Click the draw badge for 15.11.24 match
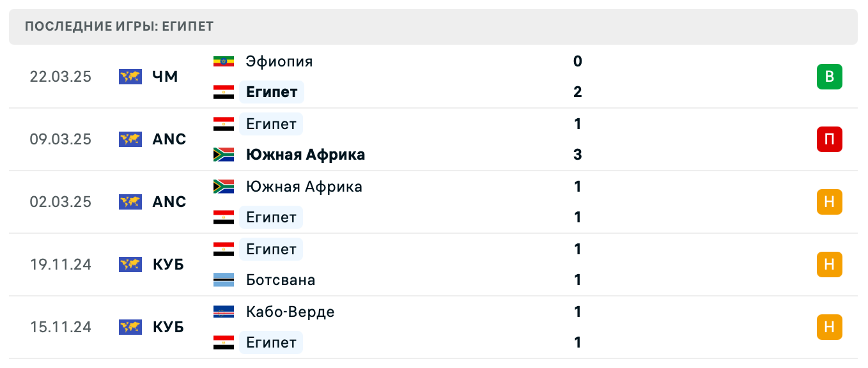The image size is (868, 368). tap(829, 327)
